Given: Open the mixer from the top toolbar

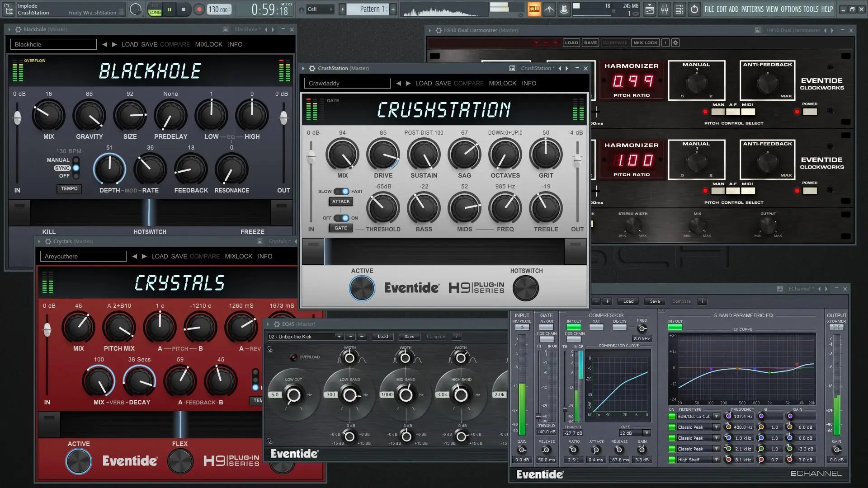Looking at the screenshot, I should pos(664,9).
